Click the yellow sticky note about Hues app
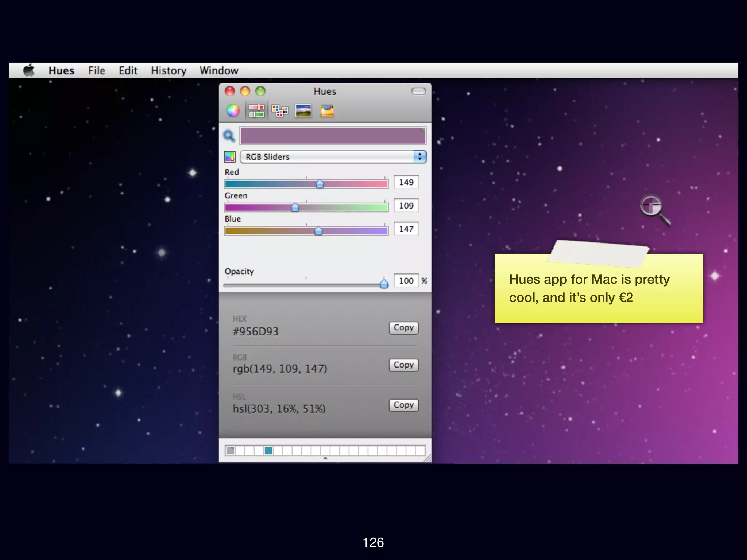This screenshot has height=560, width=747. click(599, 288)
